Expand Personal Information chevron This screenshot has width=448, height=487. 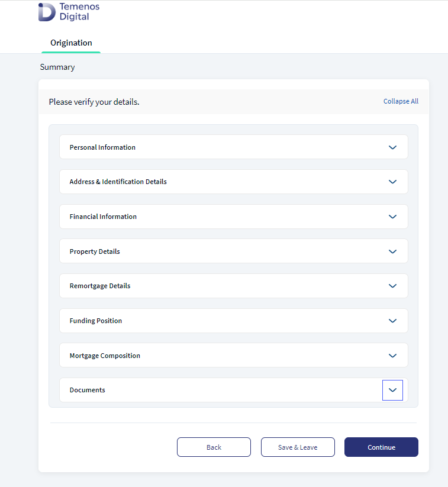[393, 147]
